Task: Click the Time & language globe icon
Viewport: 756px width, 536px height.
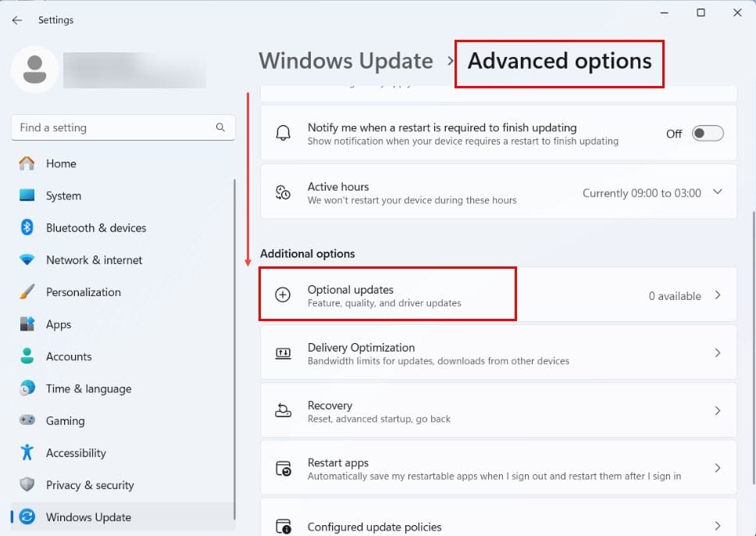Action: click(x=27, y=388)
